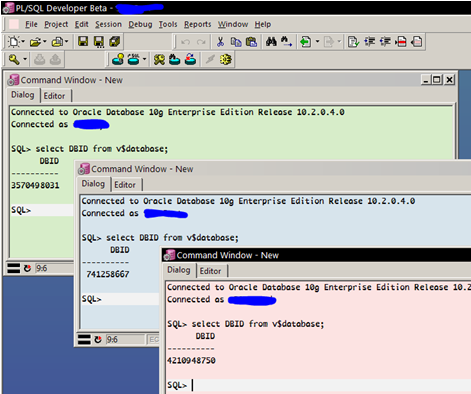Click the SQL> prompt line in blue window
The width and height of the screenshot is (471, 394).
tap(120, 299)
